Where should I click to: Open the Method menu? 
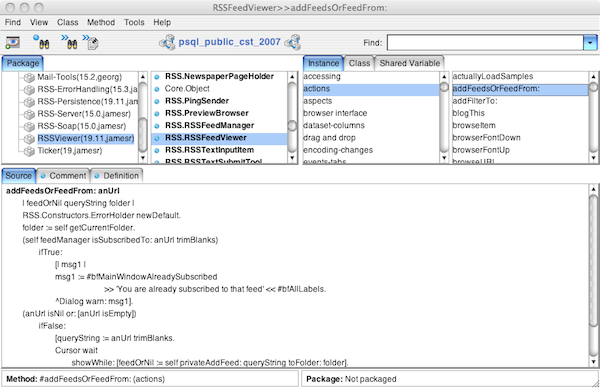[101, 22]
